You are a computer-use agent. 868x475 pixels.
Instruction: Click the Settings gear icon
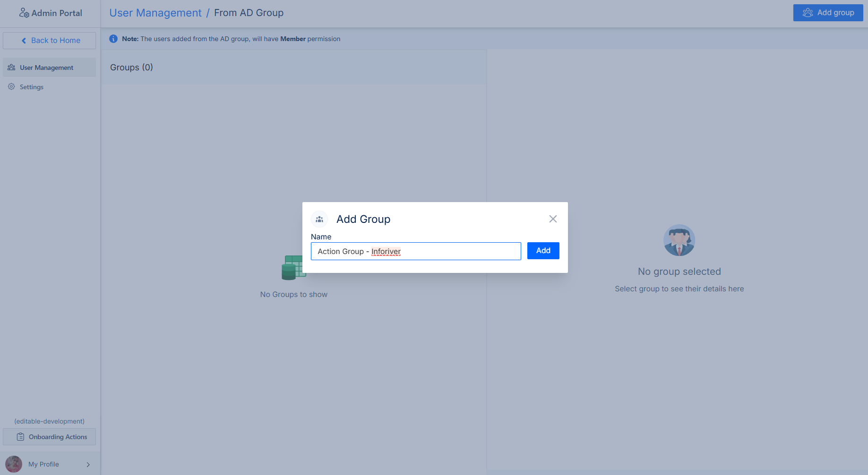pos(11,87)
